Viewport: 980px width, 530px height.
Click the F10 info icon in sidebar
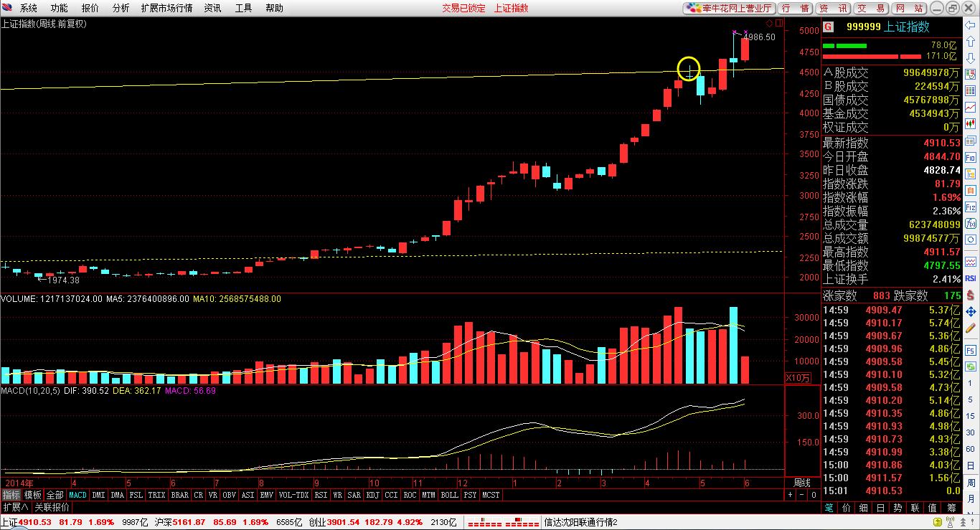[971, 157]
